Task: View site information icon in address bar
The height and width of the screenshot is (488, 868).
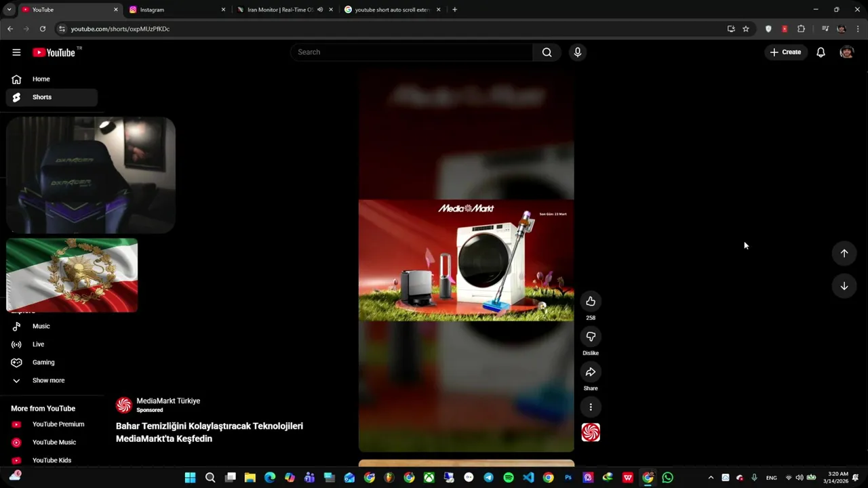Action: click(x=62, y=29)
